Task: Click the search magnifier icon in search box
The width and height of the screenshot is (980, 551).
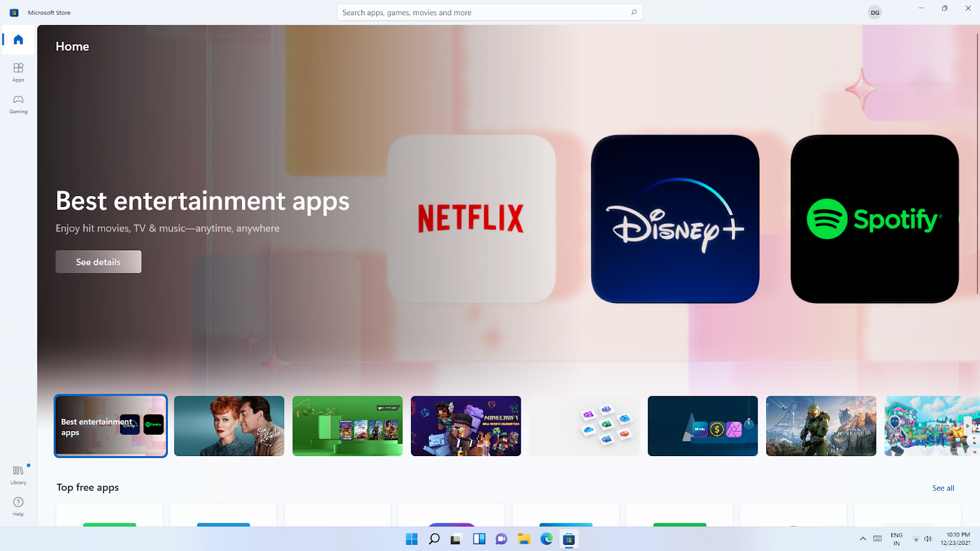Action: pos(634,12)
